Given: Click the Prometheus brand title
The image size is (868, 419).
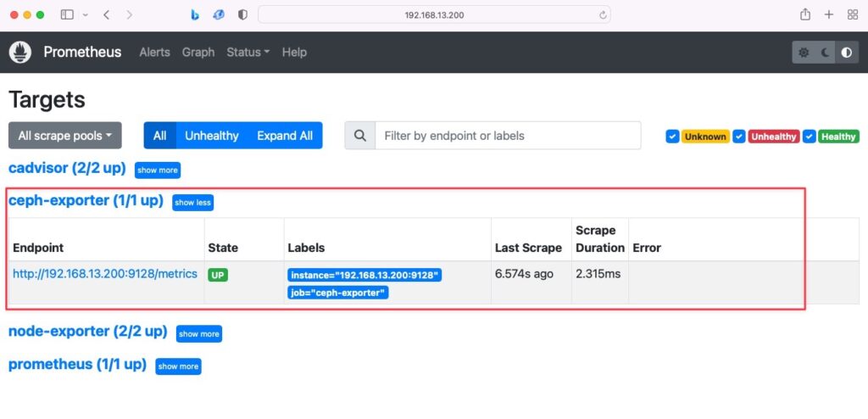Looking at the screenshot, I should pyautogui.click(x=82, y=52).
